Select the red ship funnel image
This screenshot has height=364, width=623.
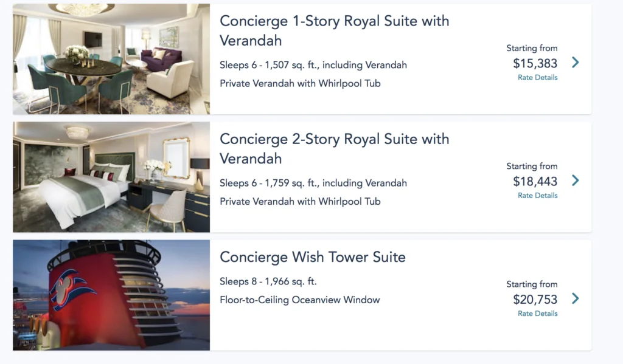pos(111,295)
